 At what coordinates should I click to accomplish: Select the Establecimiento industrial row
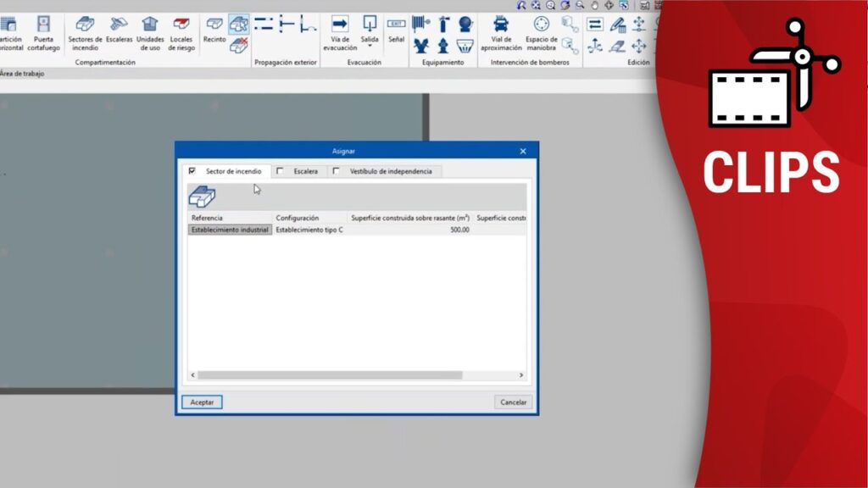(230, 230)
